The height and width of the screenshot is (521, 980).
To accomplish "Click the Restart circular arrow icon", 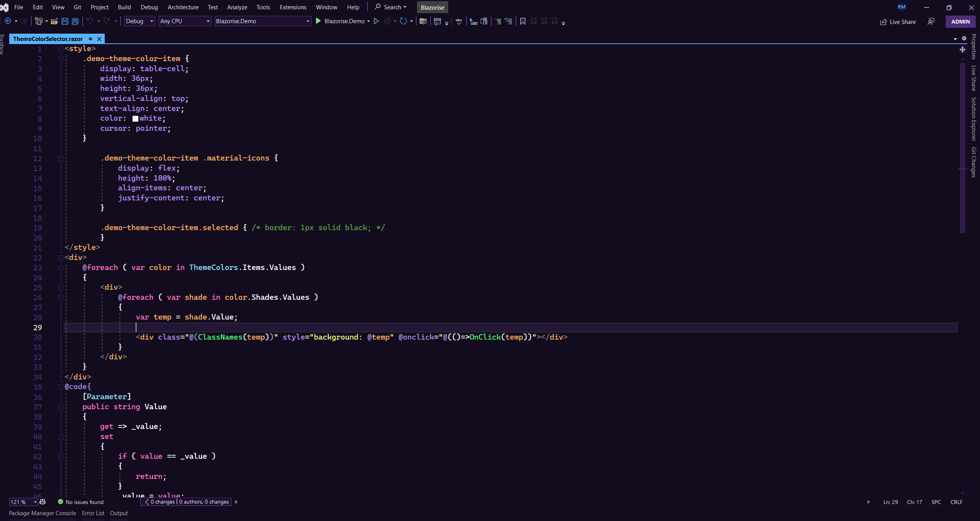I will [403, 21].
